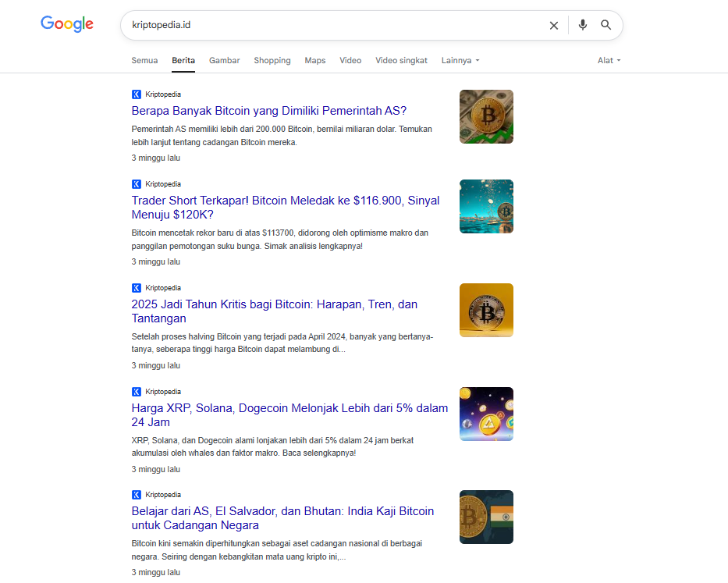Submit search with the magnifier icon
Image resolution: width=728 pixels, height=583 pixels.
click(606, 25)
